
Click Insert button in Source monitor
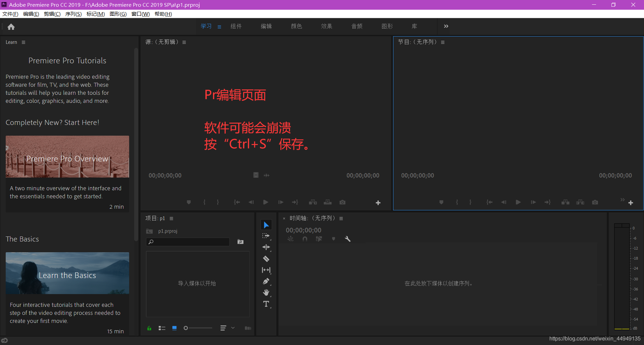(x=313, y=202)
